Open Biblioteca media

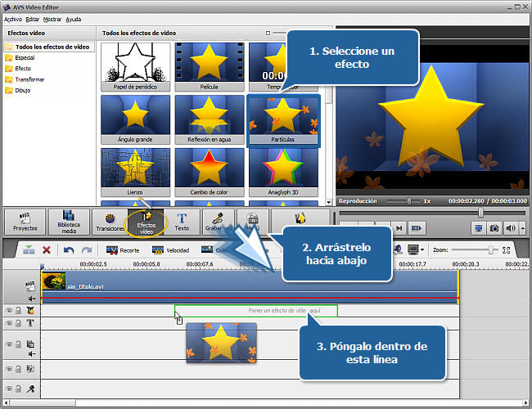coord(68,221)
